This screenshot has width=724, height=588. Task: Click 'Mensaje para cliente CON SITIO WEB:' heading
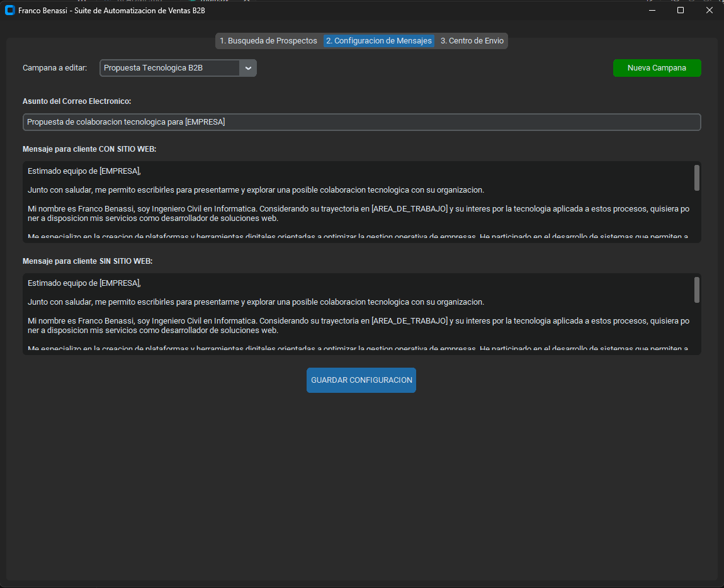89,149
